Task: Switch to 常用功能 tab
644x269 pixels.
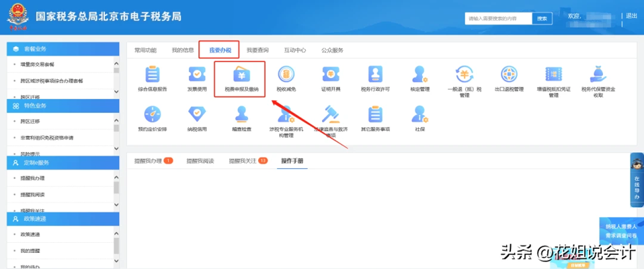Action: [145, 50]
